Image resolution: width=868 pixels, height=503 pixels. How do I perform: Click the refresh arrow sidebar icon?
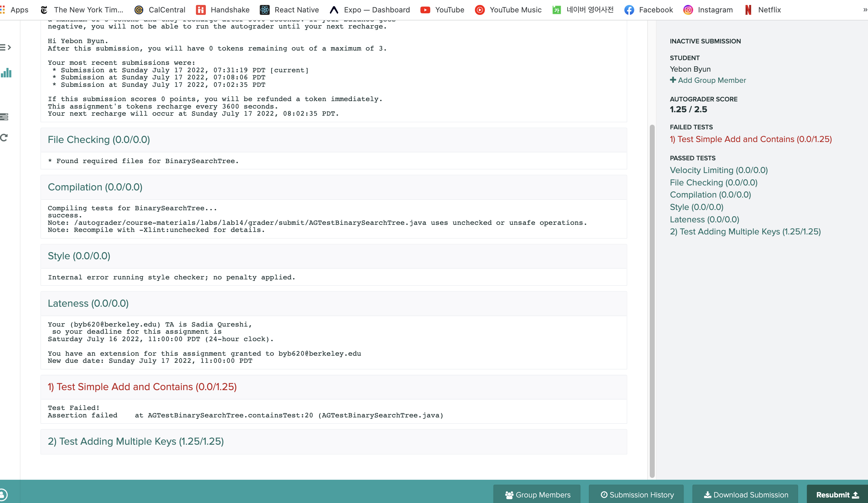click(x=4, y=137)
